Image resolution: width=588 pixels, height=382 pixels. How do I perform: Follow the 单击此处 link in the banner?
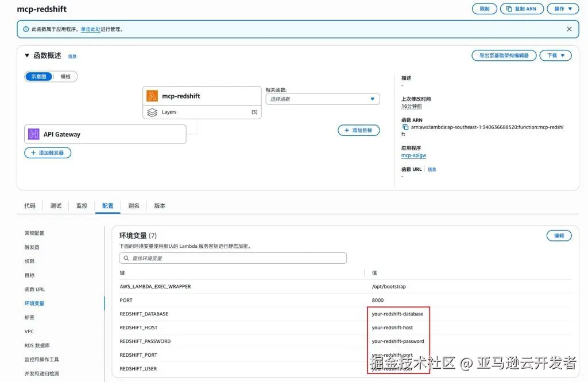tap(90, 29)
